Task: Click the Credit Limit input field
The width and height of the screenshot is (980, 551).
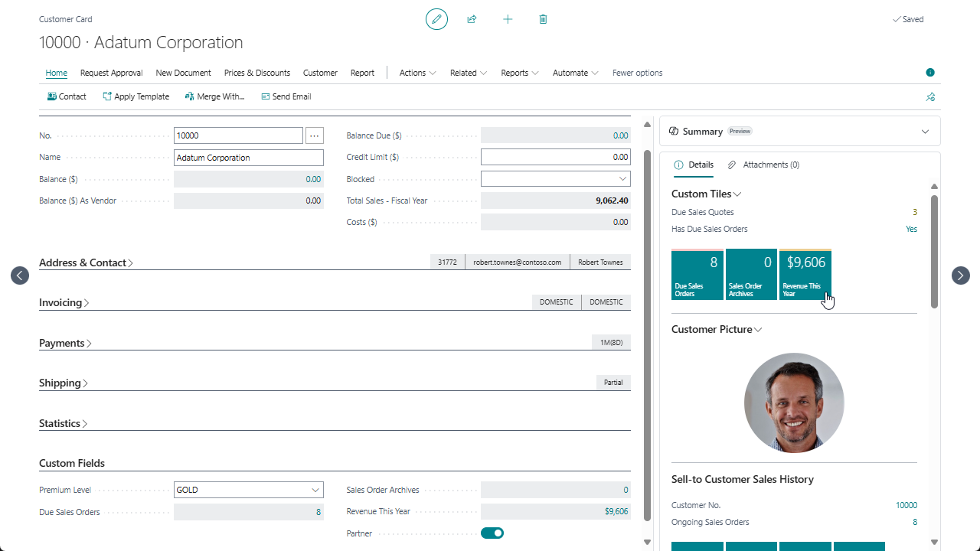Action: [x=555, y=157]
